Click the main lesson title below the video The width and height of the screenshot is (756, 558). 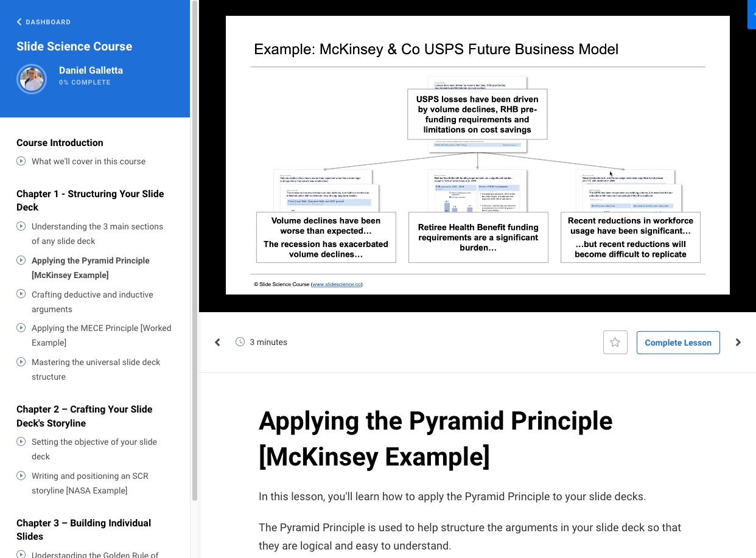[x=435, y=438]
